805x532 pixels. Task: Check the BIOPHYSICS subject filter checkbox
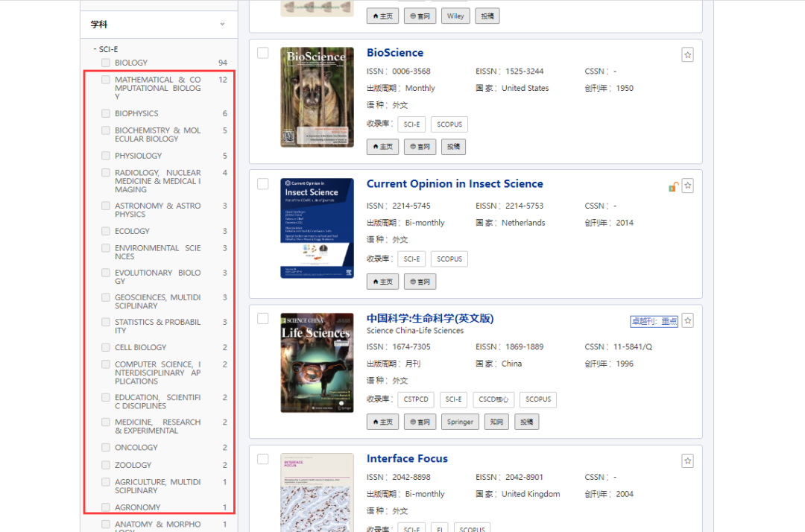[x=106, y=113]
